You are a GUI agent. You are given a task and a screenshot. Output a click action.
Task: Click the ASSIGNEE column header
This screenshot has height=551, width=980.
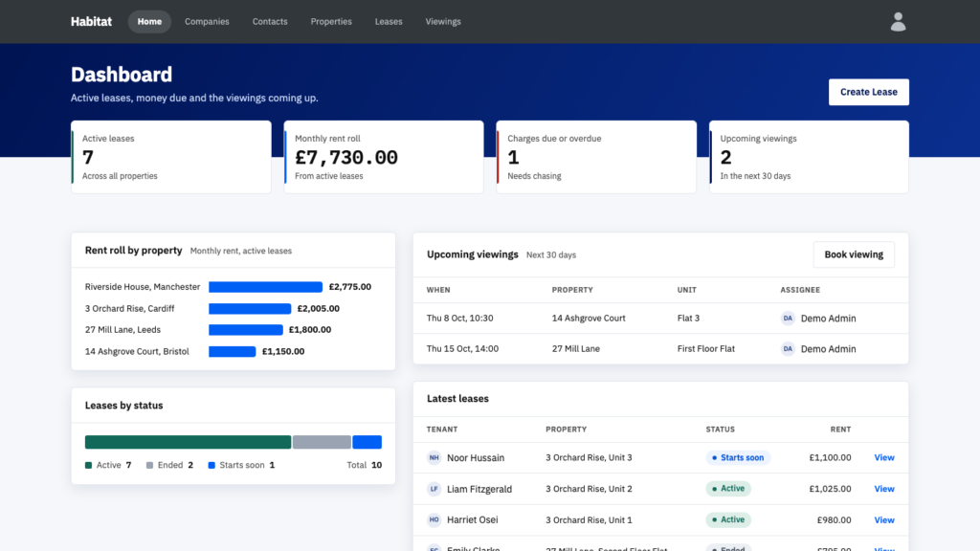pyautogui.click(x=800, y=290)
